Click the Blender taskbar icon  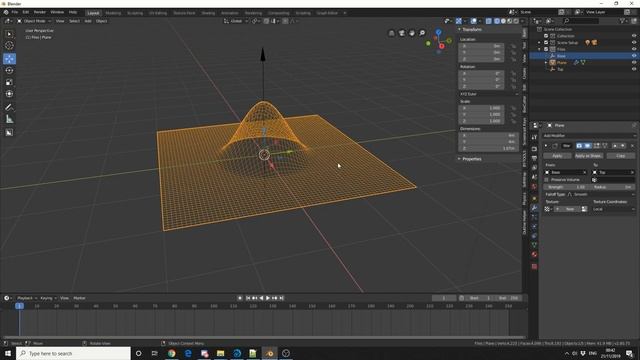[x=269, y=353]
